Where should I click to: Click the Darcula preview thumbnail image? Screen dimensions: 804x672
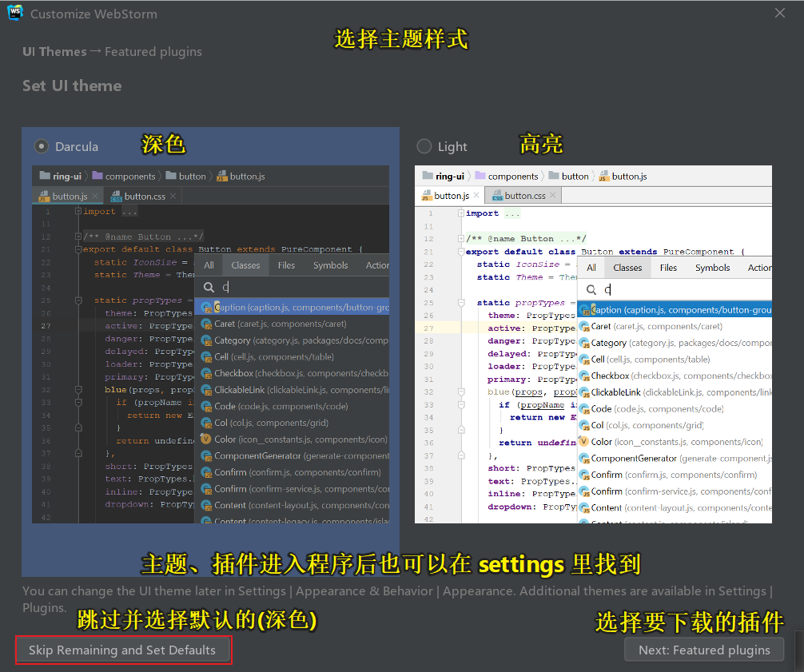pyautogui.click(x=210, y=344)
